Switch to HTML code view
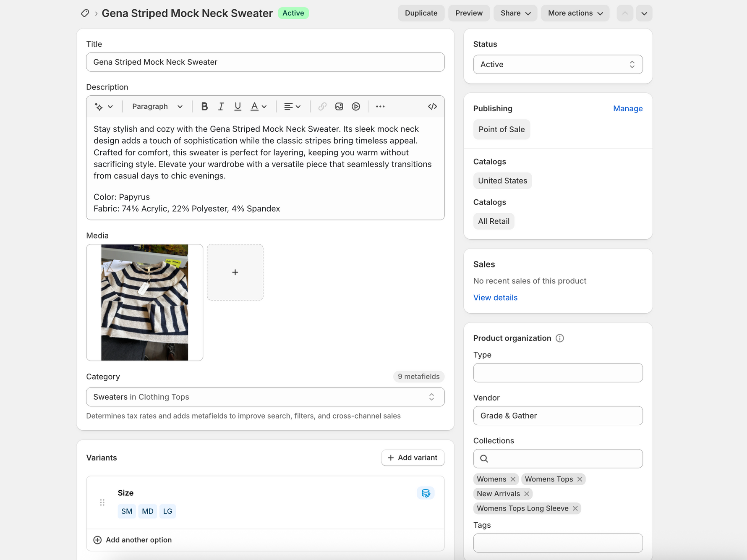The image size is (747, 560). (x=432, y=107)
